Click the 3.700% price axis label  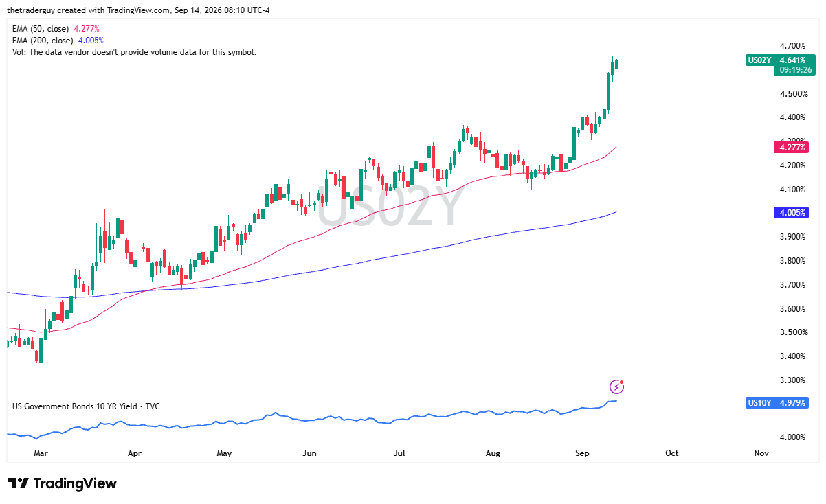792,285
